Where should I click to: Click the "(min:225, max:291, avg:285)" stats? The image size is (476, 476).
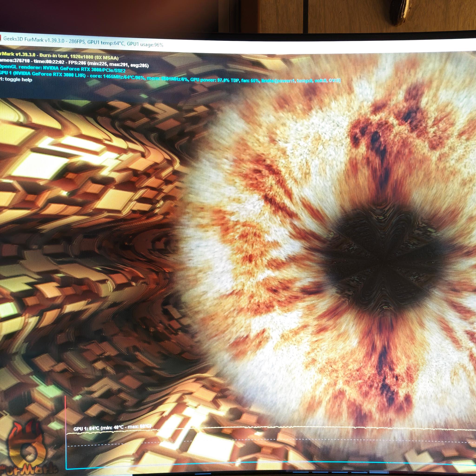(118, 65)
